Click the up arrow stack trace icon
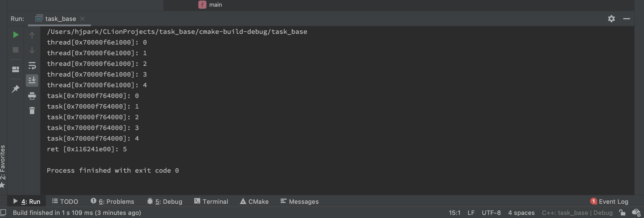 click(x=32, y=35)
